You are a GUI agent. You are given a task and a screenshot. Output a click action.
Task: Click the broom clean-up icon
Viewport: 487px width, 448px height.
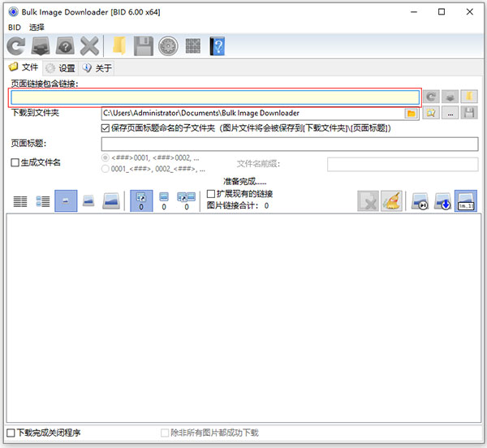point(391,201)
